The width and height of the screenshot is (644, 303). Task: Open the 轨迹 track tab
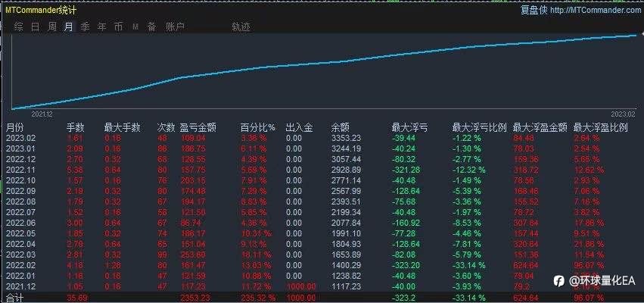pos(241,27)
